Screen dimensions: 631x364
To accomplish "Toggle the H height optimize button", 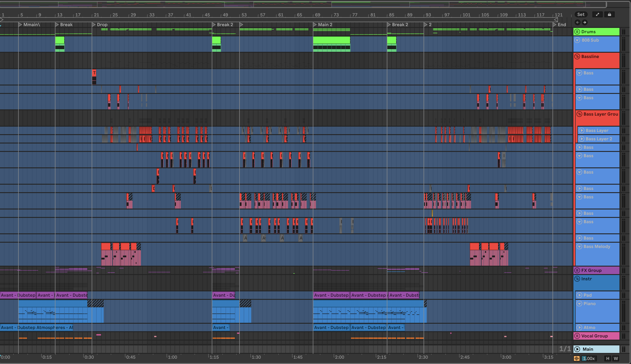I will (608, 358).
